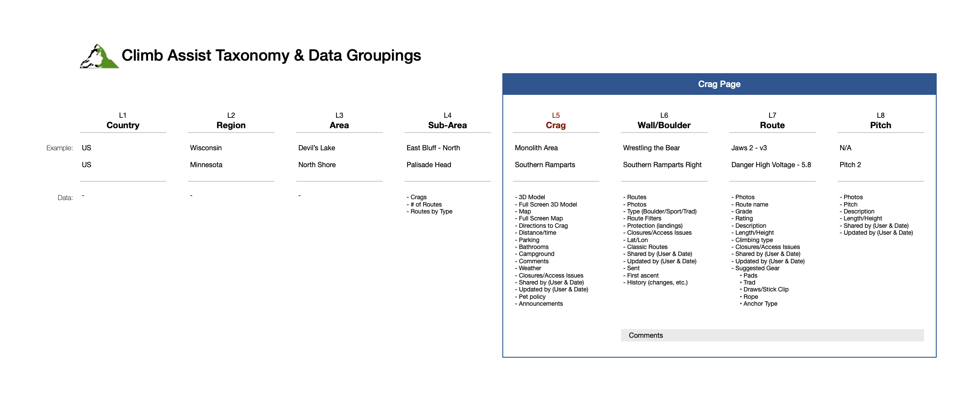
Task: Click the North Shore area example
Action: coord(317,165)
